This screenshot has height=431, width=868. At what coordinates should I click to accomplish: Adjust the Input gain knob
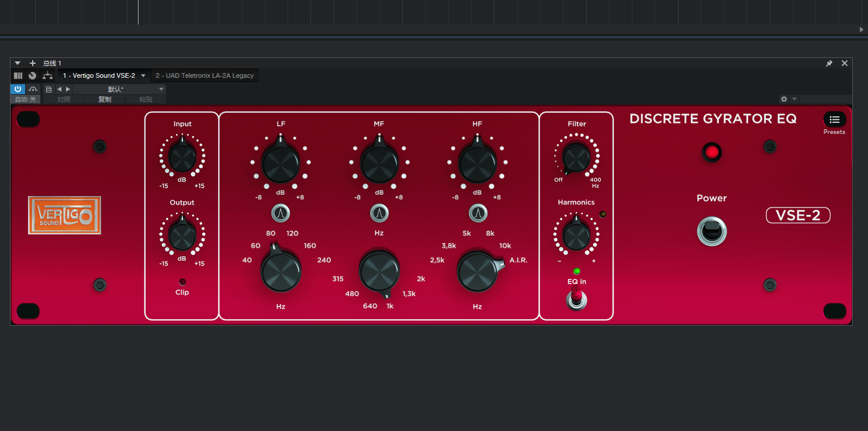(x=182, y=157)
